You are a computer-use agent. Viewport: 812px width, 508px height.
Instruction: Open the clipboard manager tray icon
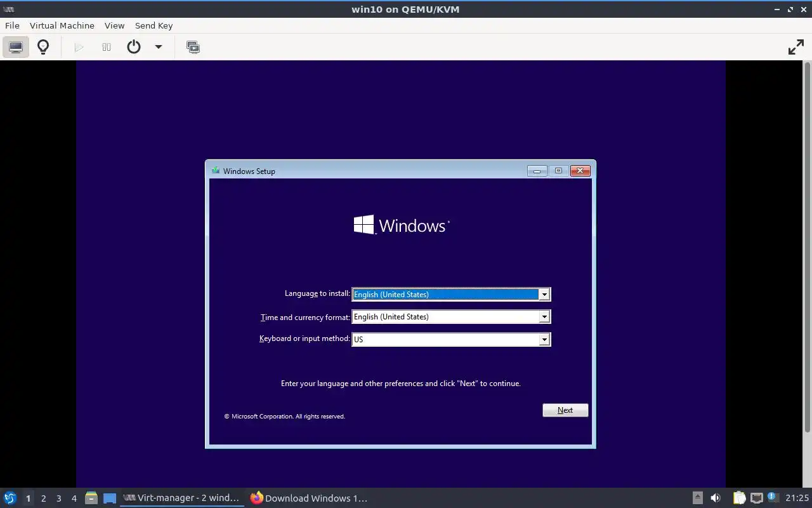tap(739, 498)
